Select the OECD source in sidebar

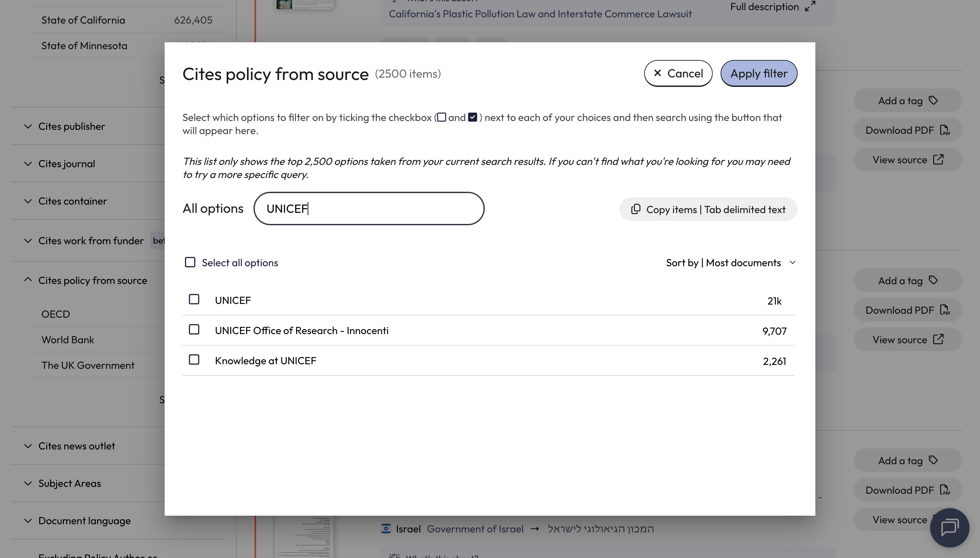55,314
